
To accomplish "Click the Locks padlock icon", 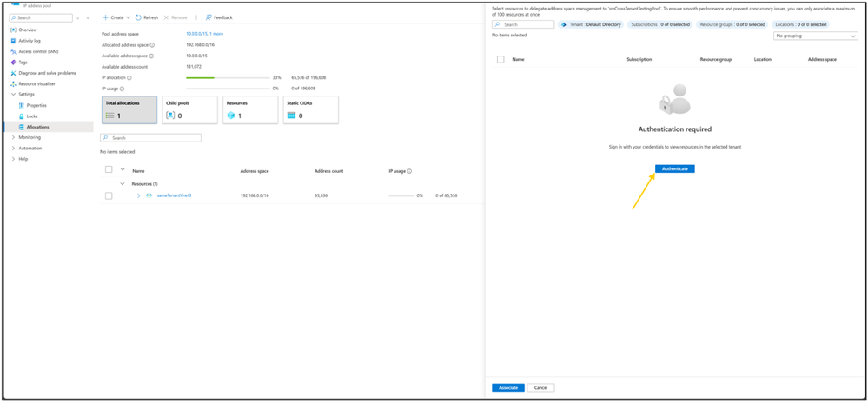I will 22,116.
